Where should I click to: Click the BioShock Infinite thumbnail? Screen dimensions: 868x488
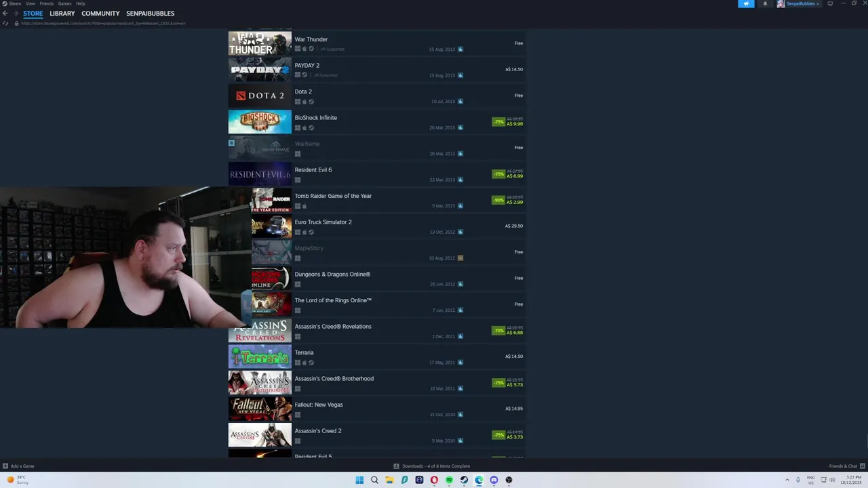[260, 121]
